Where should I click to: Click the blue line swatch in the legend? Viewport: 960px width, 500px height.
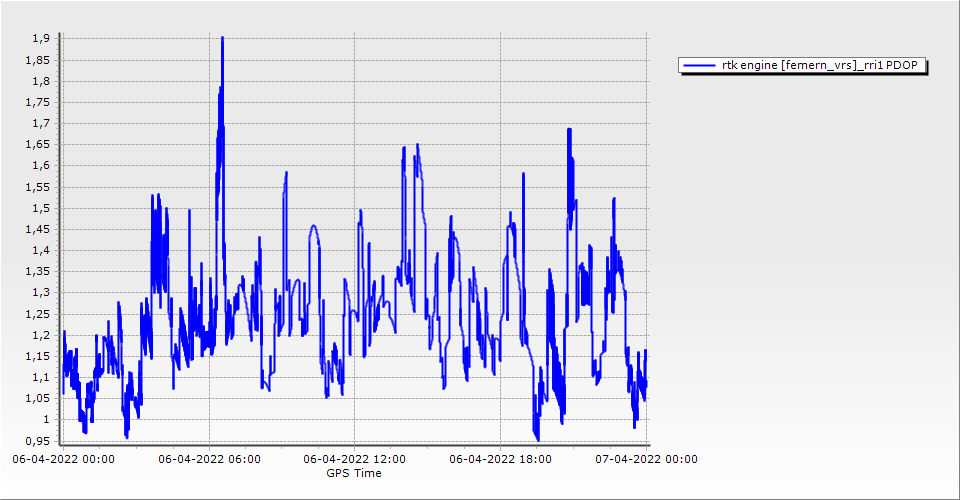(x=699, y=65)
